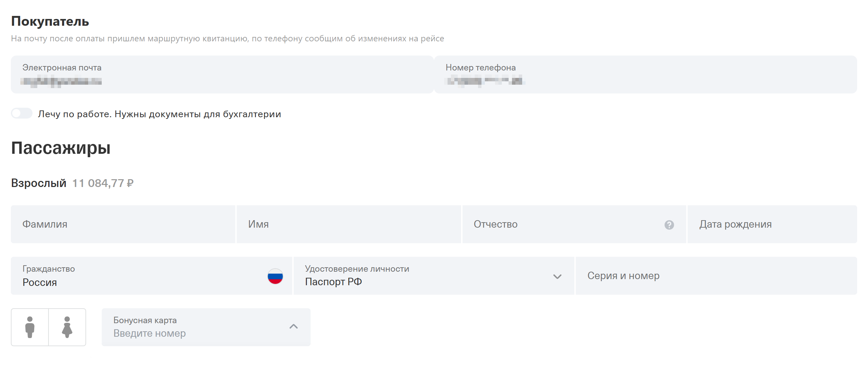Click the "Лечу по работе" label text
The height and width of the screenshot is (376, 868).
[159, 114]
